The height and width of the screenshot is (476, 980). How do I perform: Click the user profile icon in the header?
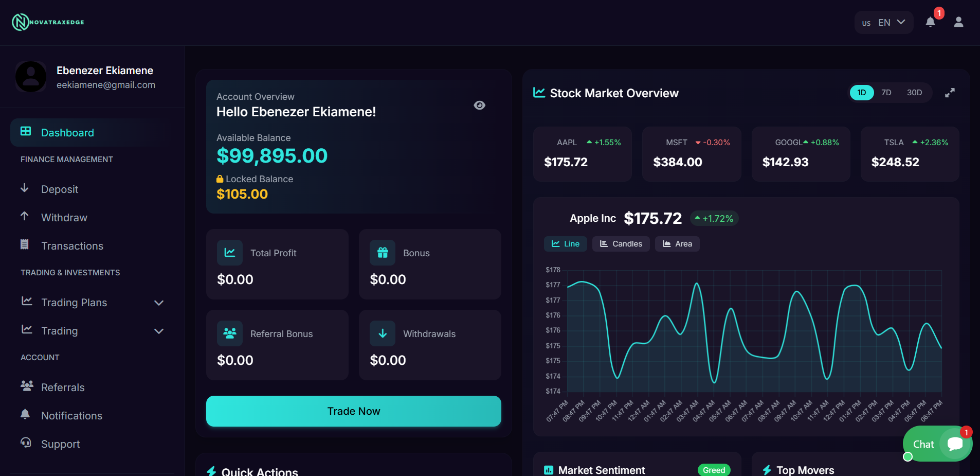[958, 22]
